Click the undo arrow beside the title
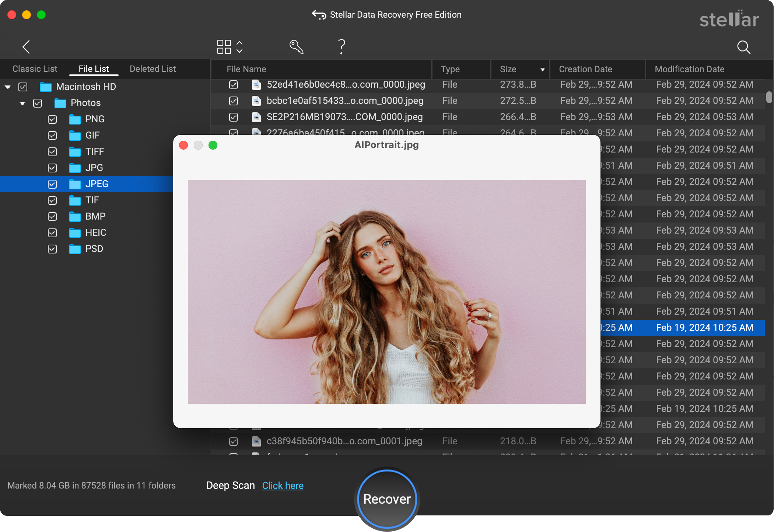 coord(318,14)
